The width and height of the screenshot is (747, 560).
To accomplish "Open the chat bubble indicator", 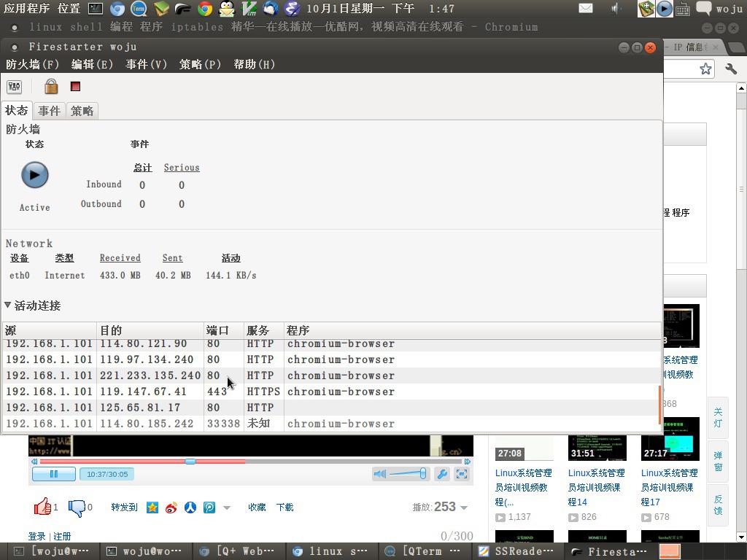I will (704, 8).
